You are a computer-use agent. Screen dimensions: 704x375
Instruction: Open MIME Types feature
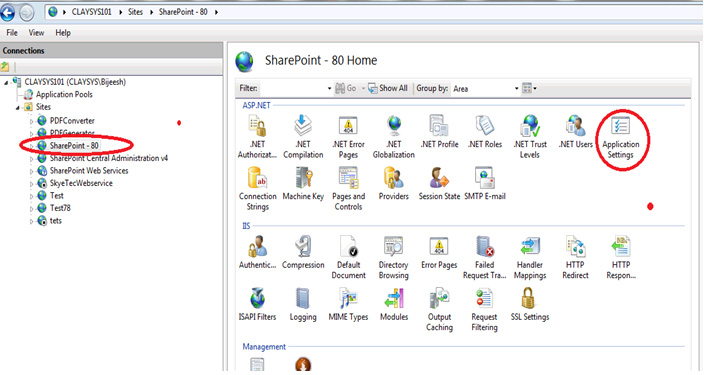(348, 305)
